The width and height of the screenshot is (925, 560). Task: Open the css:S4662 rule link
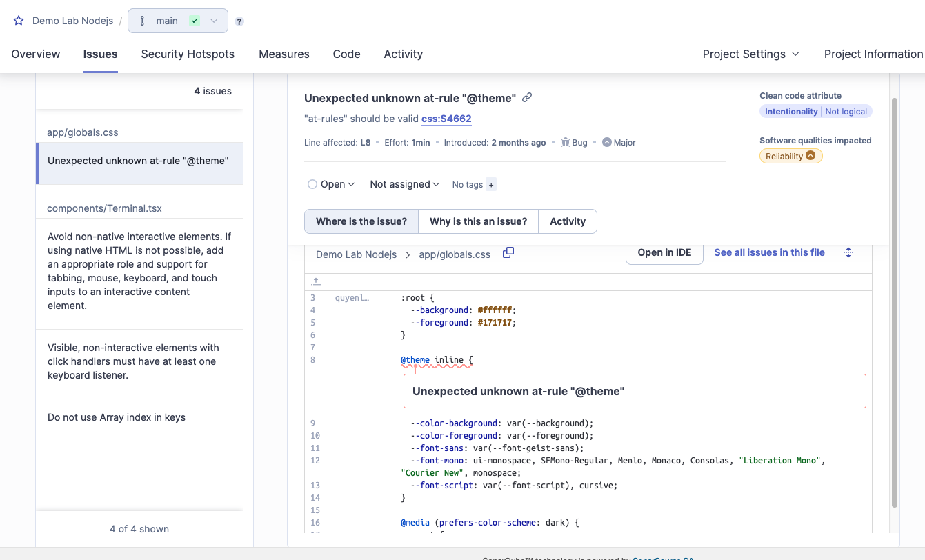446,119
